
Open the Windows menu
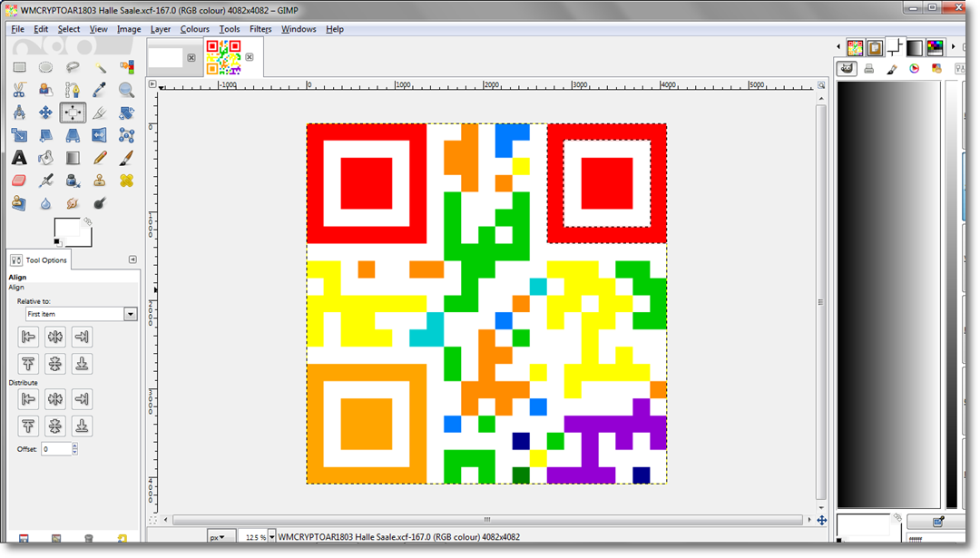pyautogui.click(x=299, y=29)
